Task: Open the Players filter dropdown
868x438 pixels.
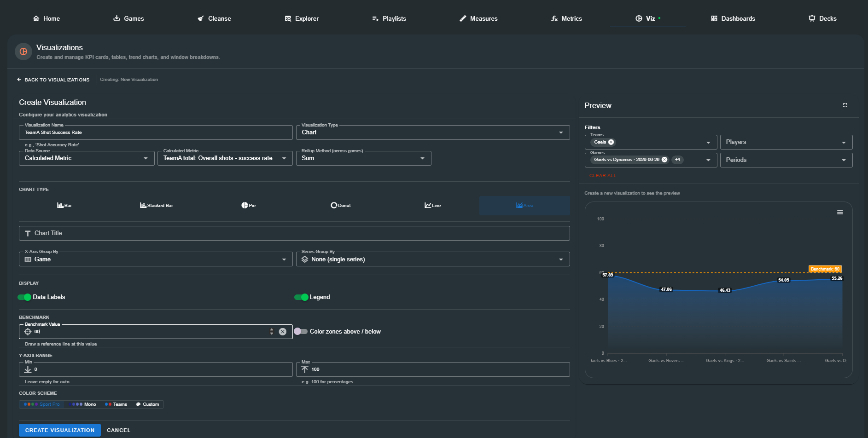Action: tap(786, 142)
